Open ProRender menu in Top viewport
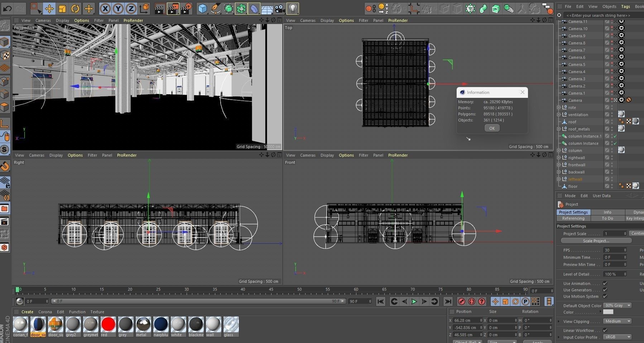 (398, 20)
